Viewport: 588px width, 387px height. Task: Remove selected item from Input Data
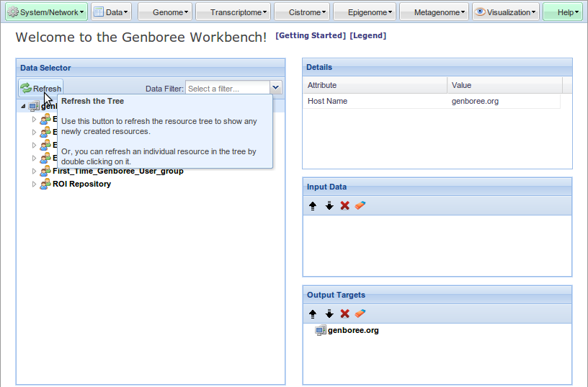(345, 205)
